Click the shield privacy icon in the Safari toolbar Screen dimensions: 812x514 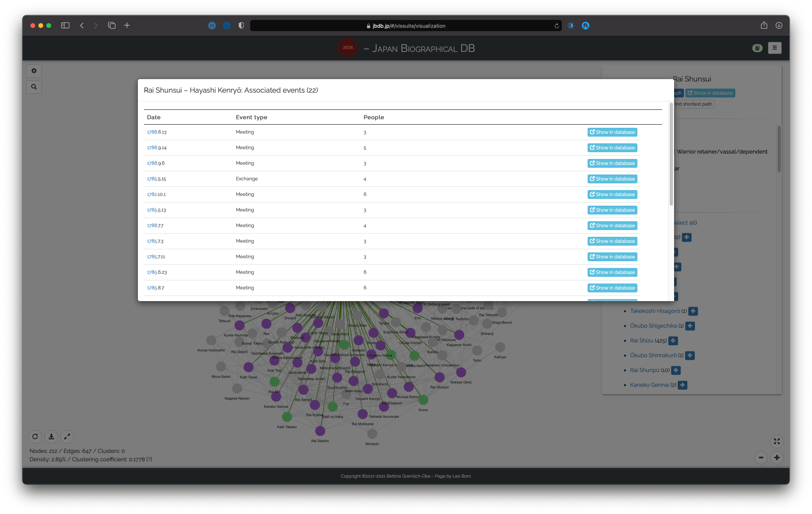[241, 26]
